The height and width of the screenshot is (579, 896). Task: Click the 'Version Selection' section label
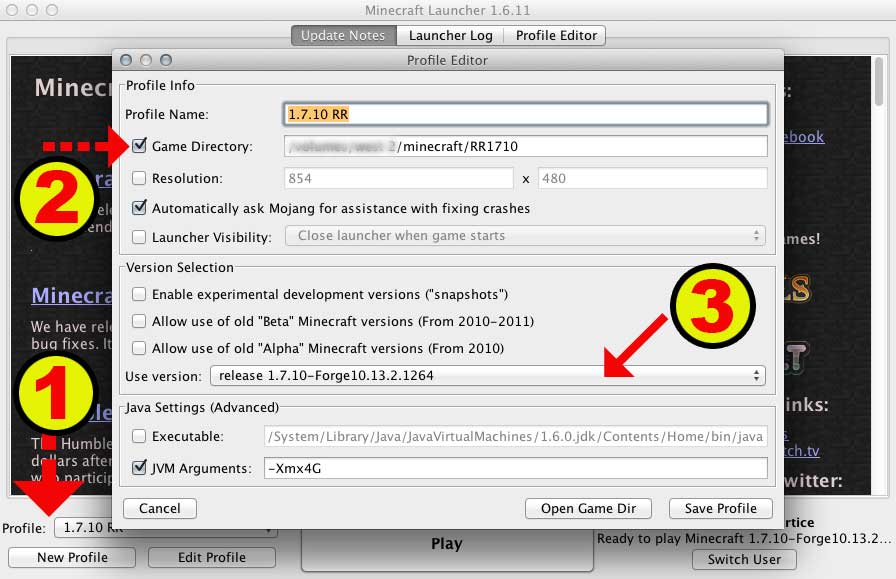pos(179,267)
